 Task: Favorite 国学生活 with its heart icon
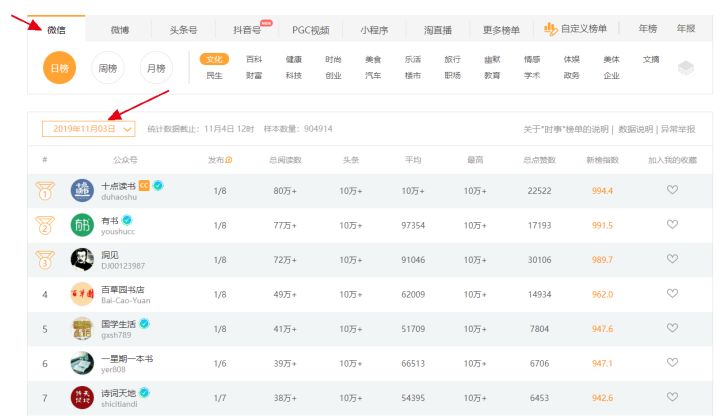672,327
